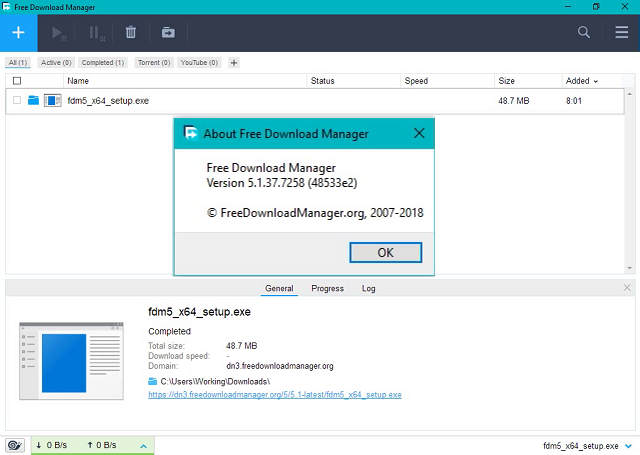
Task: Click folder icon beside C:\Users\Working\Downloads\
Action: (152, 382)
